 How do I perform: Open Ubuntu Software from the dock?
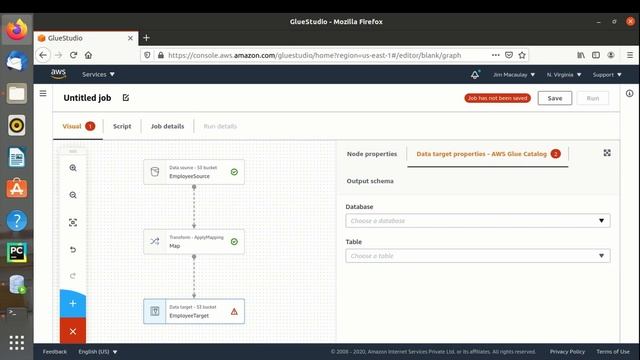pos(17,189)
